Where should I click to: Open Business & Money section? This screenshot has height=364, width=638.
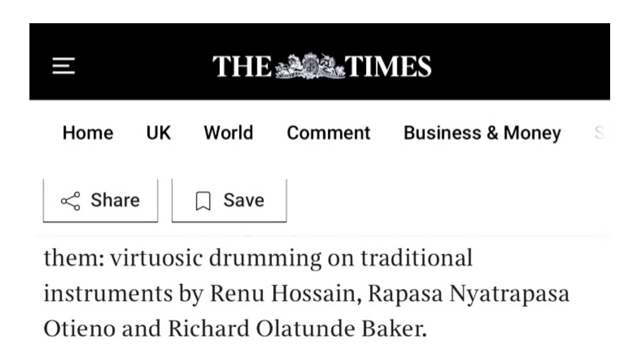pos(482,133)
